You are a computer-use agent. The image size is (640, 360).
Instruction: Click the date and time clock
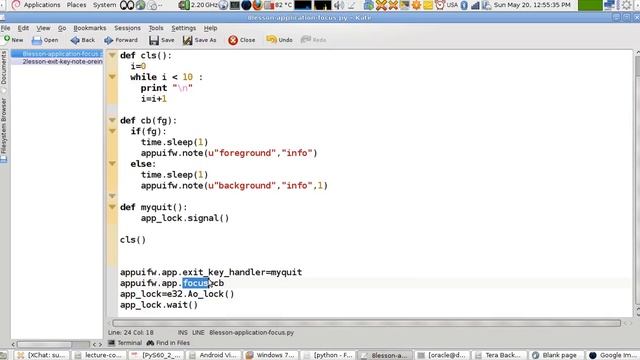[x=532, y=5]
